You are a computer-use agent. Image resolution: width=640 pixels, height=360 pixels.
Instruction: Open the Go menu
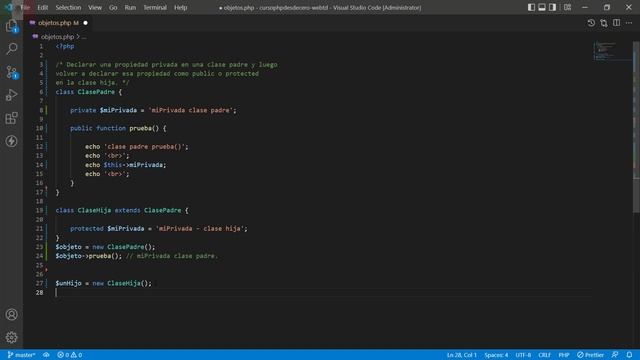point(113,7)
